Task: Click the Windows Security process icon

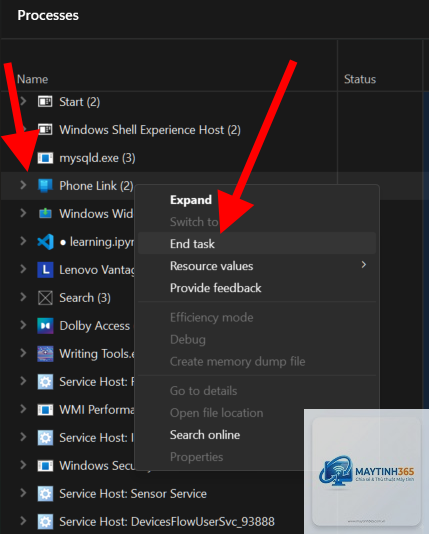Action: click(45, 466)
